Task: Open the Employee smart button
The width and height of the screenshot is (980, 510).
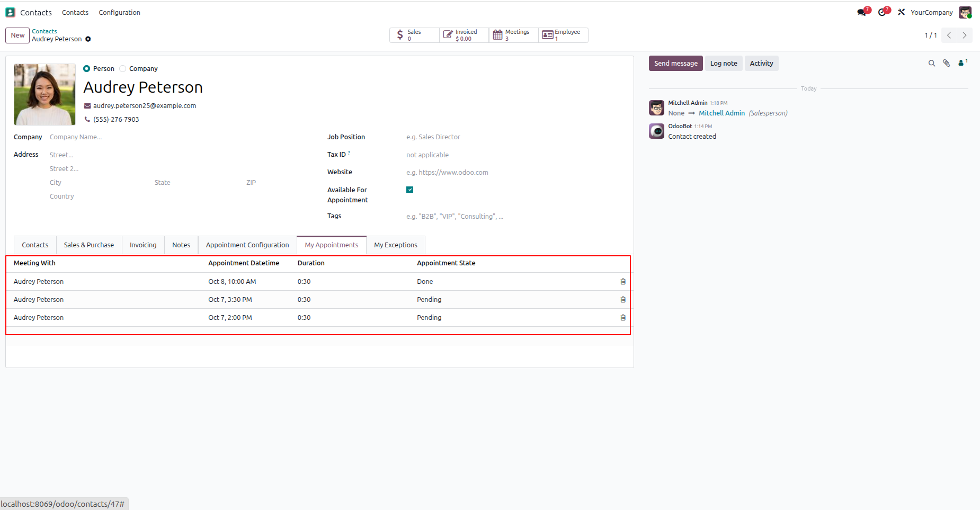Action: coord(563,35)
